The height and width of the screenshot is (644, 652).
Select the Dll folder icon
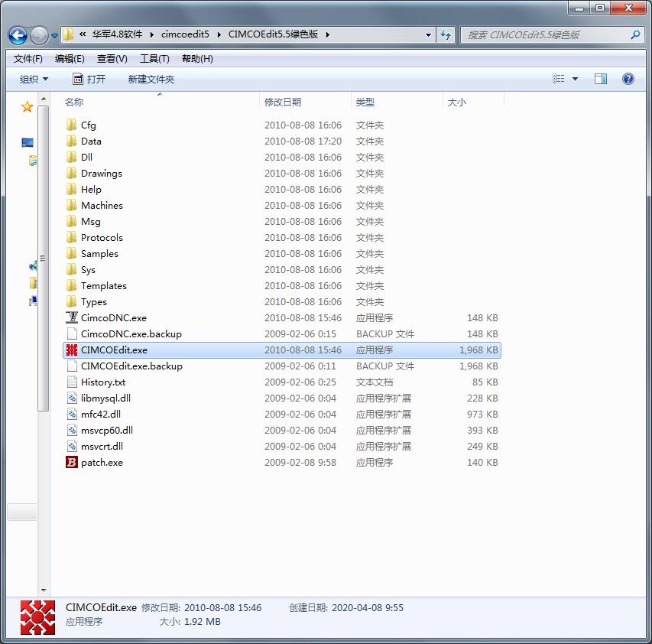click(72, 157)
